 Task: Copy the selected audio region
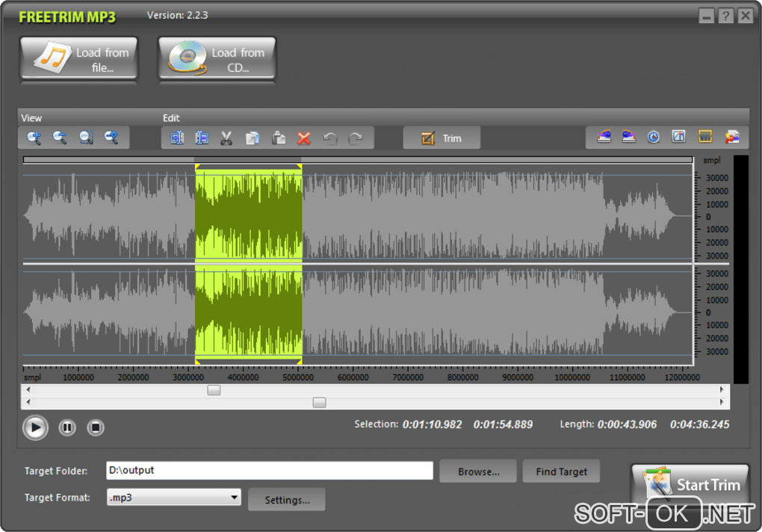click(253, 138)
